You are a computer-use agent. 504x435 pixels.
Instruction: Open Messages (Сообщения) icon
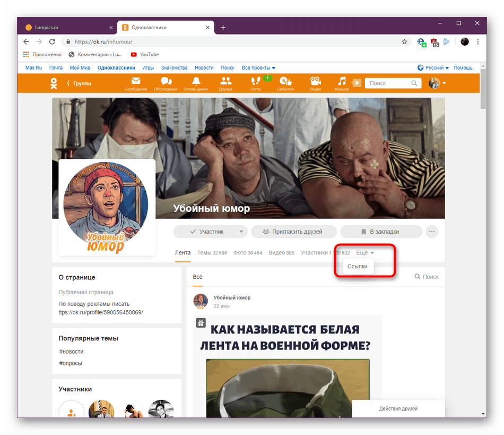(x=136, y=83)
